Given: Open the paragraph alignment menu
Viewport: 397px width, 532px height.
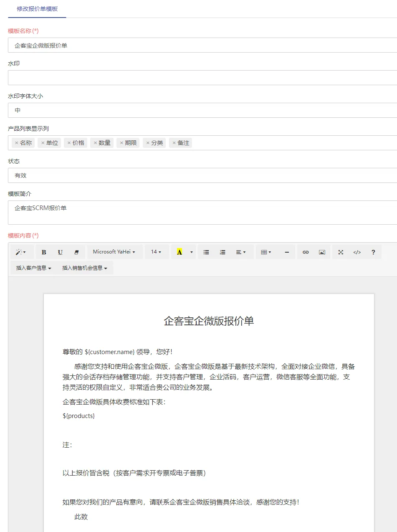Looking at the screenshot, I should [241, 252].
